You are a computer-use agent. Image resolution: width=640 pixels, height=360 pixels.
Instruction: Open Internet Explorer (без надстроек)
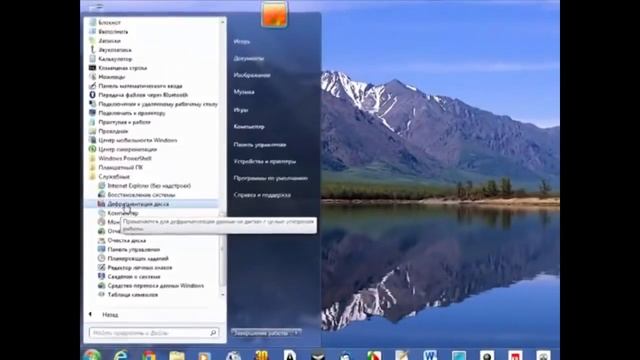point(149,186)
